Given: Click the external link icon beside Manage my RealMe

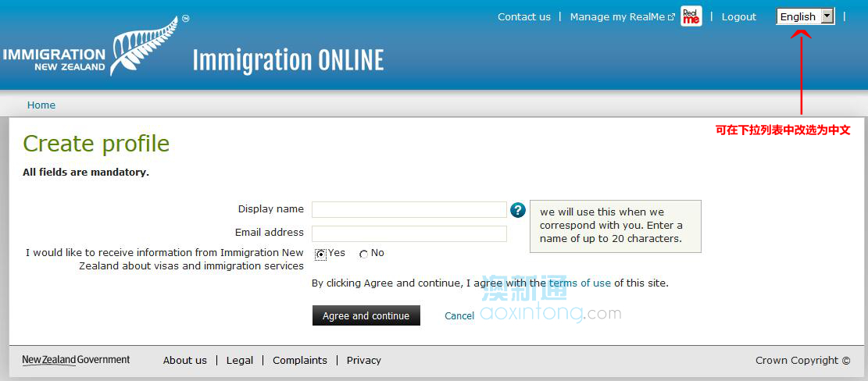Looking at the screenshot, I should tap(671, 17).
